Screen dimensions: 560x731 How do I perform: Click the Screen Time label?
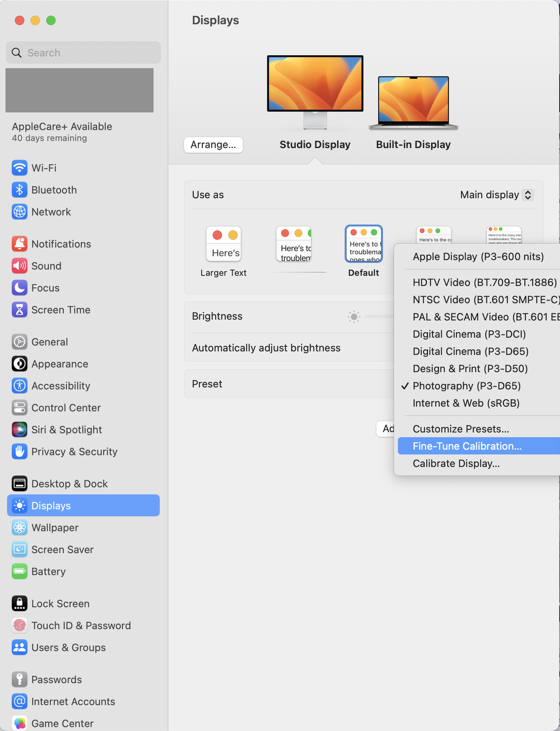tap(61, 310)
